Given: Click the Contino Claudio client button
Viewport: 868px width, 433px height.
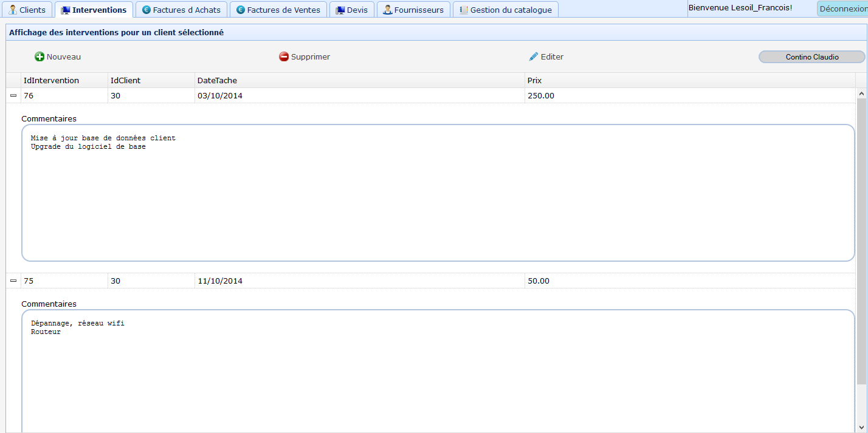Looking at the screenshot, I should click(x=812, y=56).
